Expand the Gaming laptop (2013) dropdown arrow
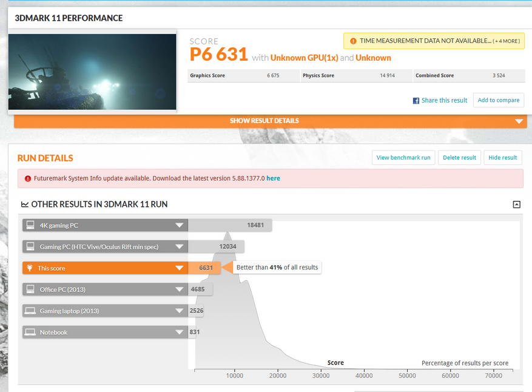The width and height of the screenshot is (532, 392). (x=180, y=311)
